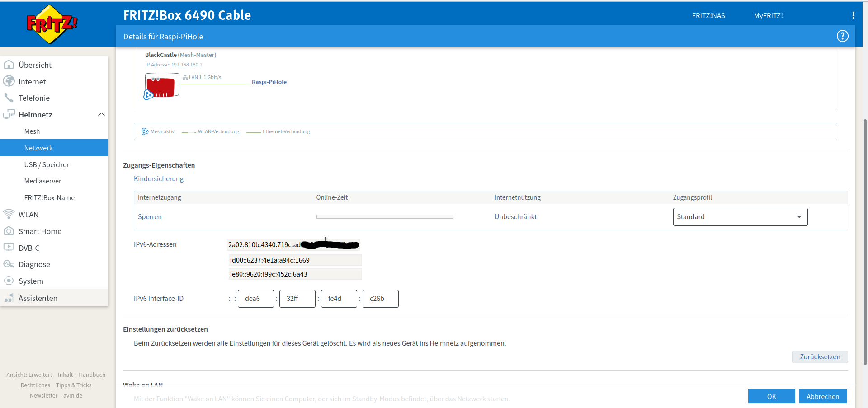
Task: Click the LAN 1 port icon
Action: 185,77
